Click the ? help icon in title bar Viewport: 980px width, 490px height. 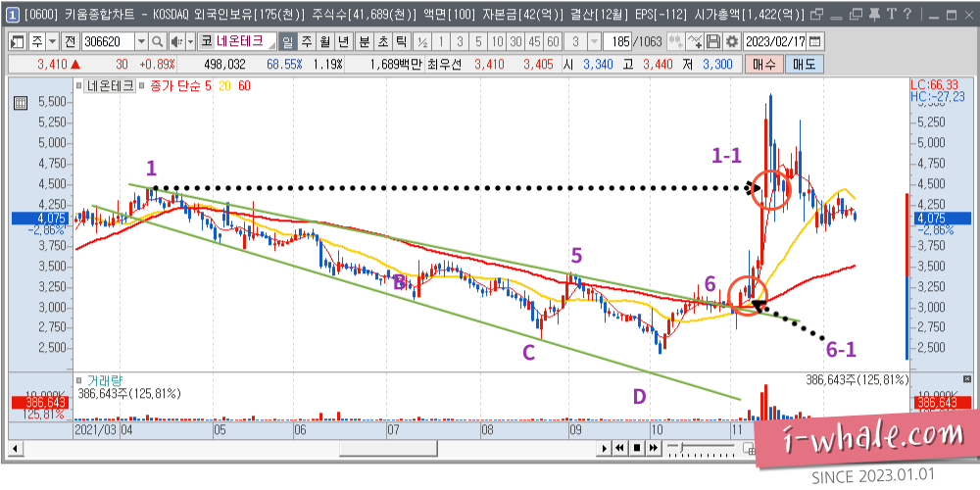click(906, 13)
